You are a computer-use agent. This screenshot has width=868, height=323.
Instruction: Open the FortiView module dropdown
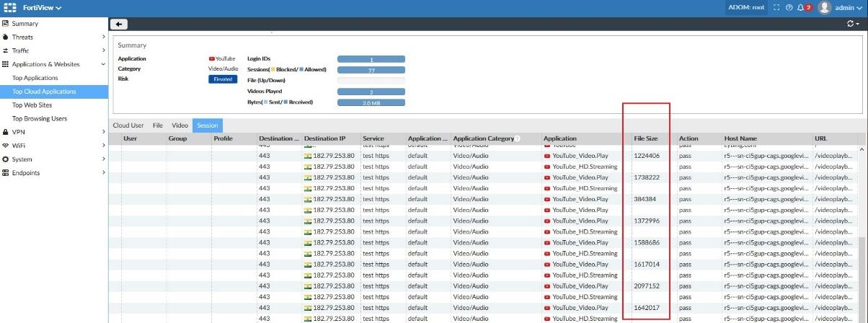pos(40,8)
